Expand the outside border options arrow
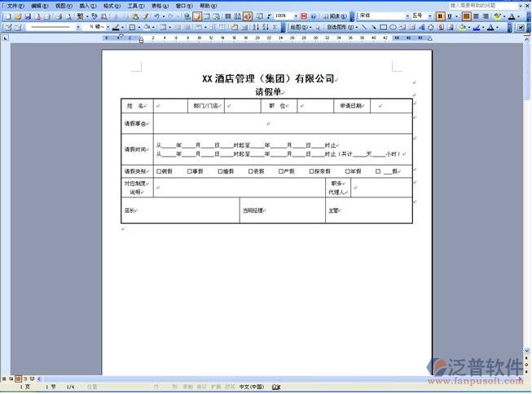The height and width of the screenshot is (394, 532). pyautogui.click(x=139, y=27)
